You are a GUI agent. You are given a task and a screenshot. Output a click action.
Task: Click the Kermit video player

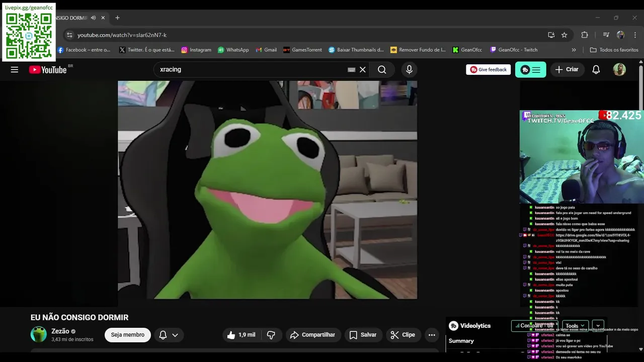click(x=267, y=190)
